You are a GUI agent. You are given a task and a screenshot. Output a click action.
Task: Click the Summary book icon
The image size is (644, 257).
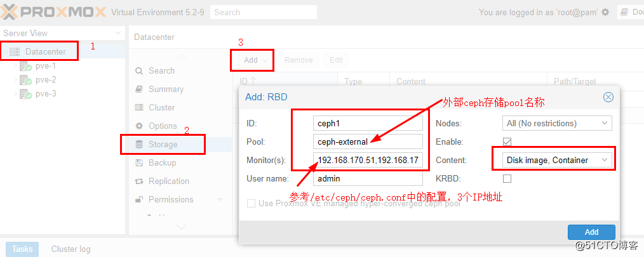140,89
